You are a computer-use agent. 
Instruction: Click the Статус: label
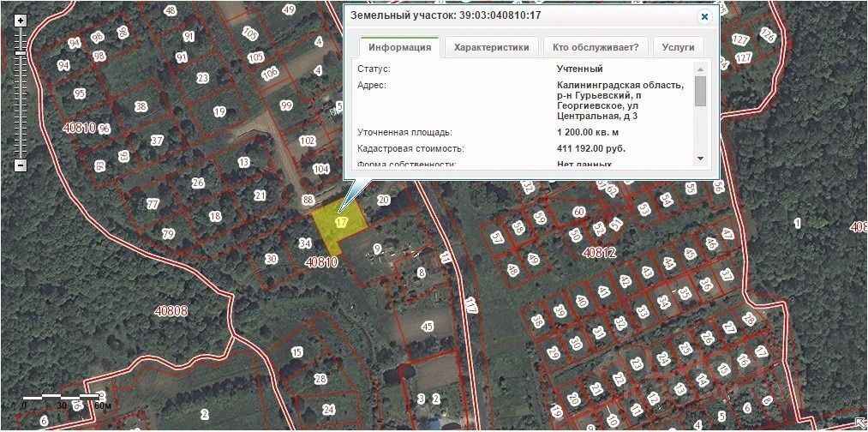374,69
